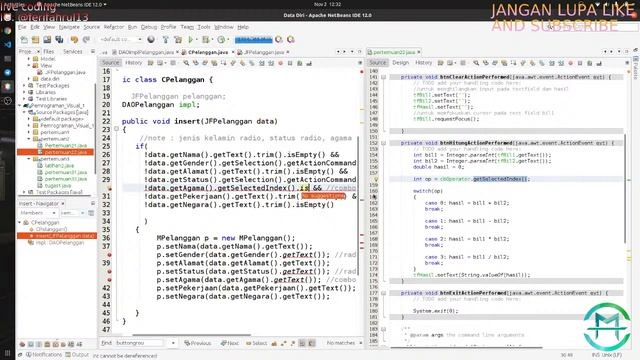The height and width of the screenshot is (360, 640).
Task: Open the Output panel in status bar
Action: [77, 355]
